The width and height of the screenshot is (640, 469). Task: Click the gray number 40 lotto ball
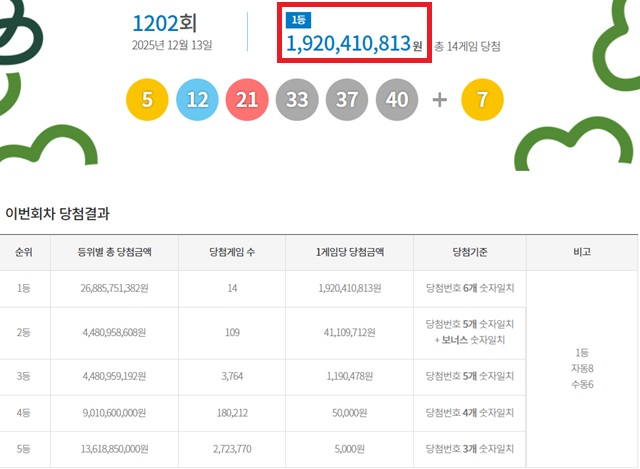(397, 100)
